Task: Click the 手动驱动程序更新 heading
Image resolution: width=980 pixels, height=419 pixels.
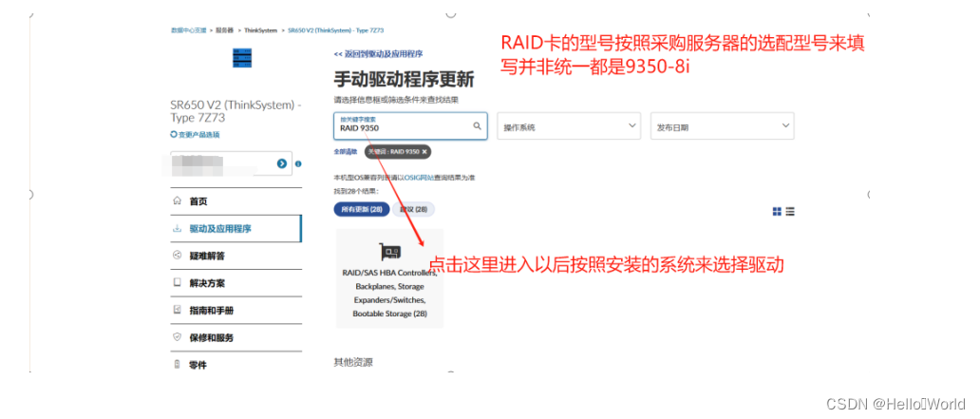Action: (x=405, y=80)
